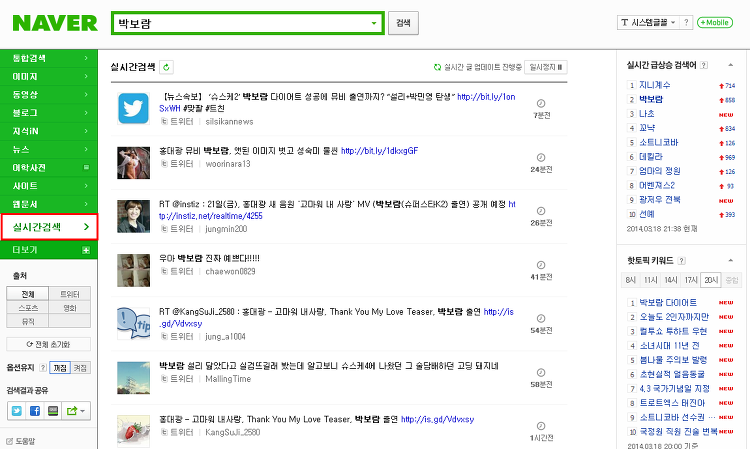Open jungmin200 profile thumbnail
The height and width of the screenshot is (449, 750).
133,217
